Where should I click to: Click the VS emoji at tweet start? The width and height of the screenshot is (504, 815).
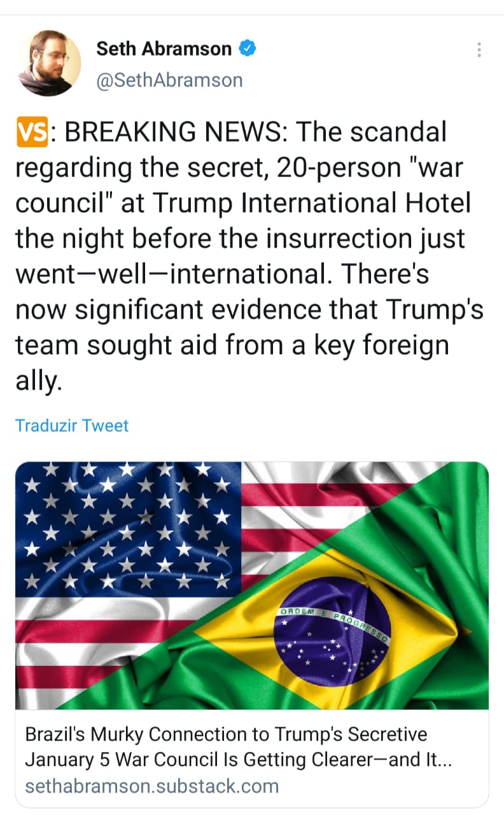[x=31, y=132]
